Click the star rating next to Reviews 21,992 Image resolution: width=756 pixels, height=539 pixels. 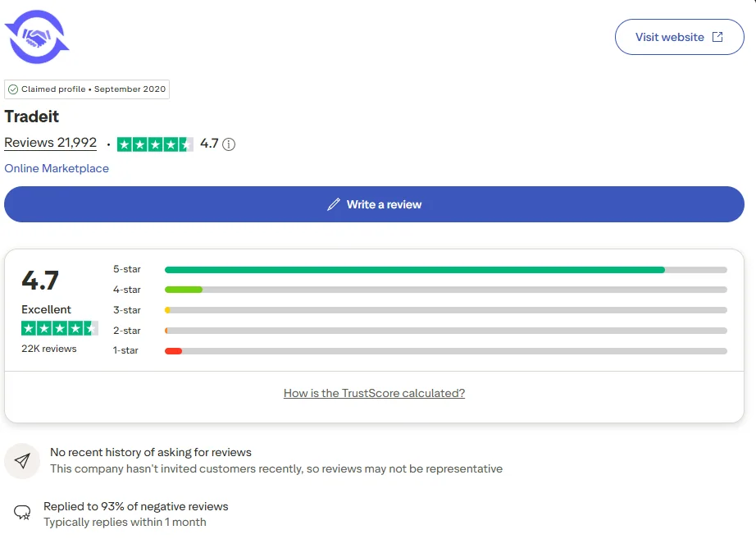tap(155, 144)
